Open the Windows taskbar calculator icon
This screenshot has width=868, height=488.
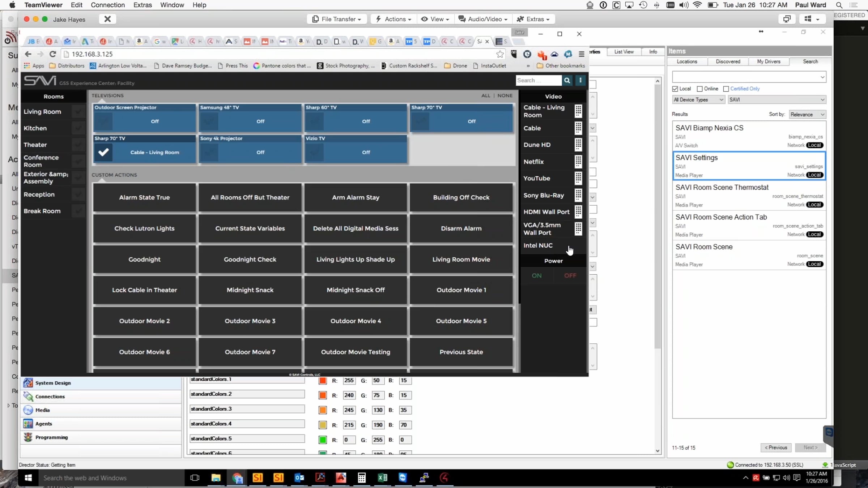coord(361,478)
